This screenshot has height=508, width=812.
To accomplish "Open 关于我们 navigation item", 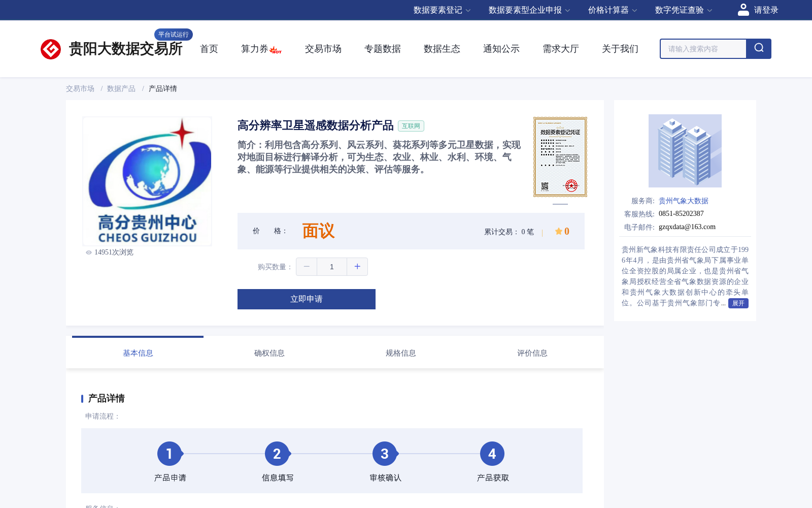I will point(620,49).
